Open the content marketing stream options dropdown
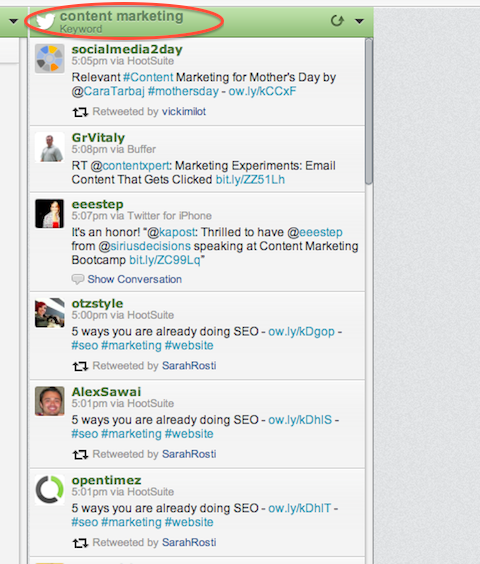480x564 pixels. coord(359,21)
